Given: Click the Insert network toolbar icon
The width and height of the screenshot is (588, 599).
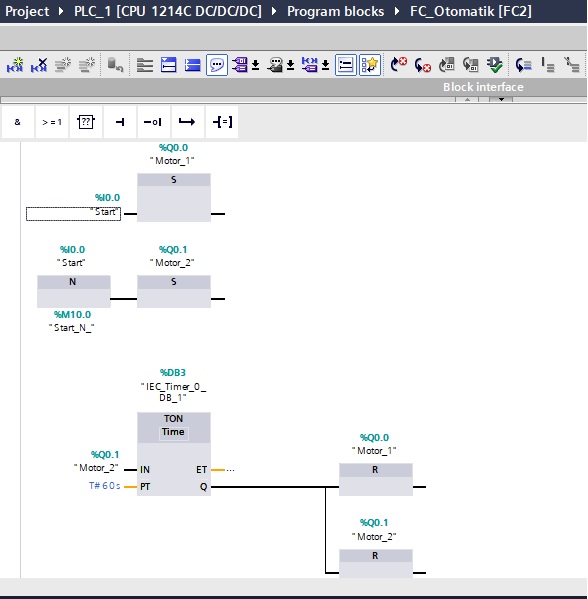Looking at the screenshot, I should point(15,65).
